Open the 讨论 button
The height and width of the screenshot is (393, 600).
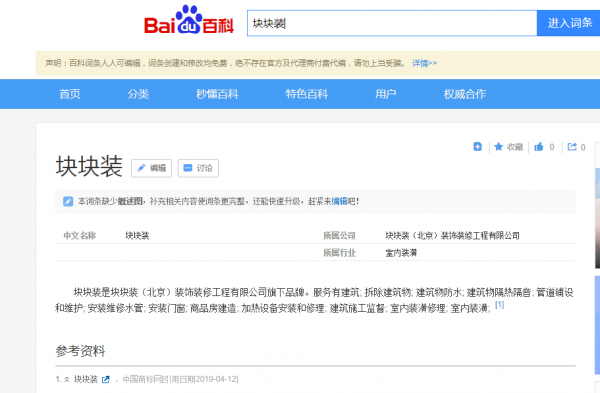click(198, 168)
